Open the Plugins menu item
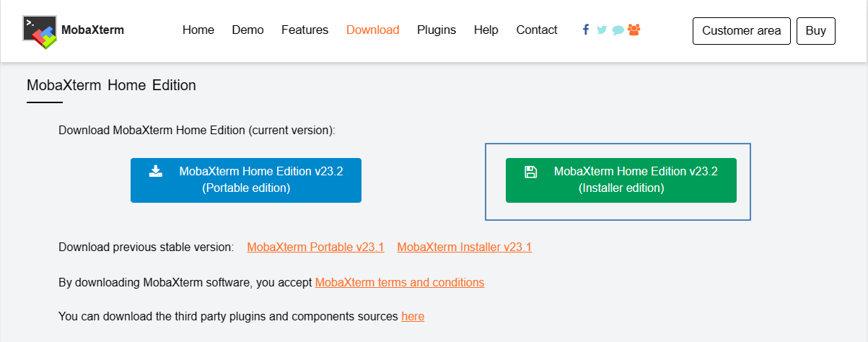The image size is (868, 342). tap(437, 30)
